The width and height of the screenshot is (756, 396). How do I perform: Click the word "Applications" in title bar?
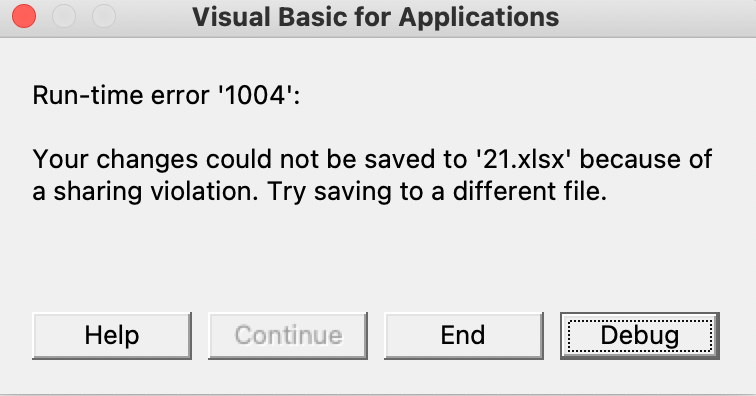479,18
